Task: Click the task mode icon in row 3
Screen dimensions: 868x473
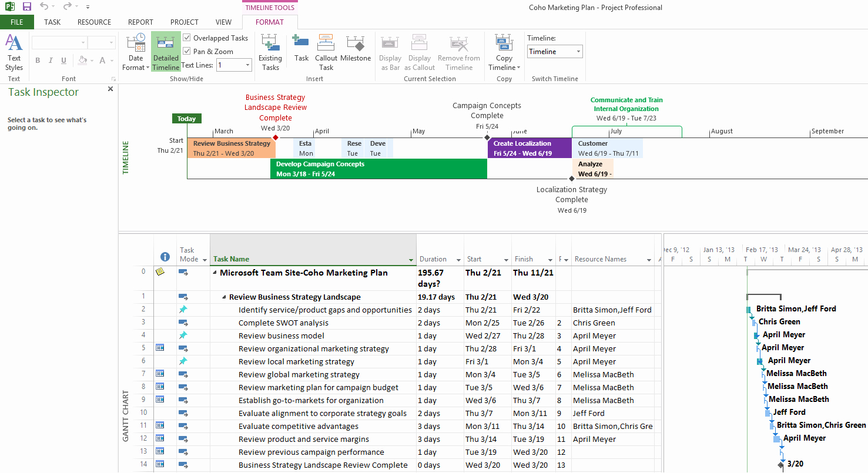Action: (x=183, y=323)
